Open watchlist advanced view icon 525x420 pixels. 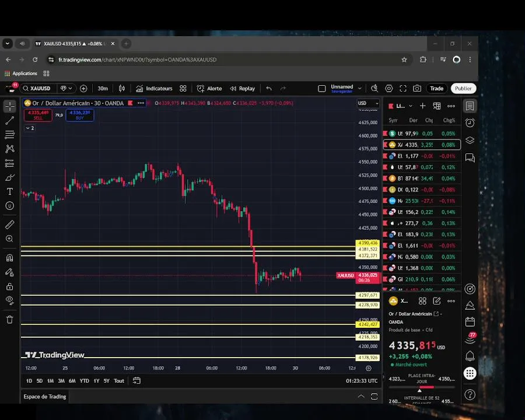pyautogui.click(x=437, y=106)
